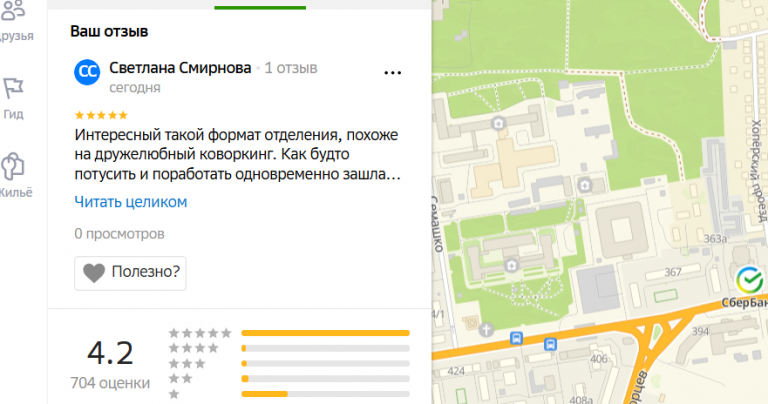This screenshot has width=768, height=404.
Task: Click the camera marker near building 4/1
Action: click(472, 322)
